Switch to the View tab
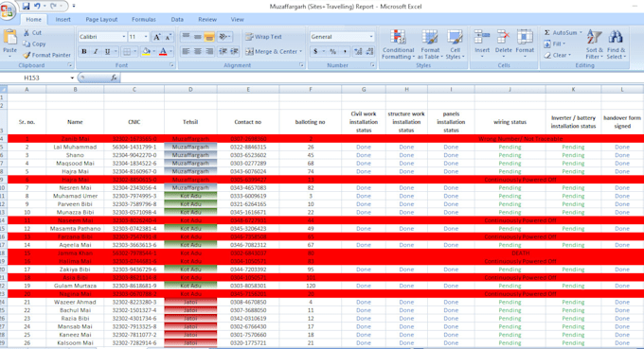Screen dimensions: 644x349 point(237,19)
